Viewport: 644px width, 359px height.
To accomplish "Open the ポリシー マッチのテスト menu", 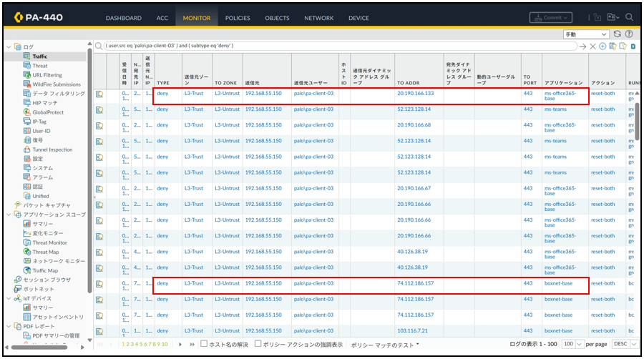I will (x=385, y=345).
